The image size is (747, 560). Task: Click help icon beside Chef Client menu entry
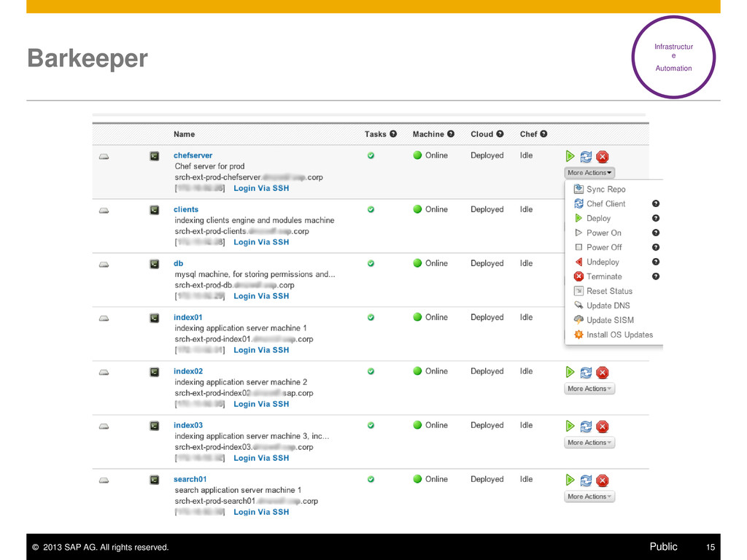[656, 203]
